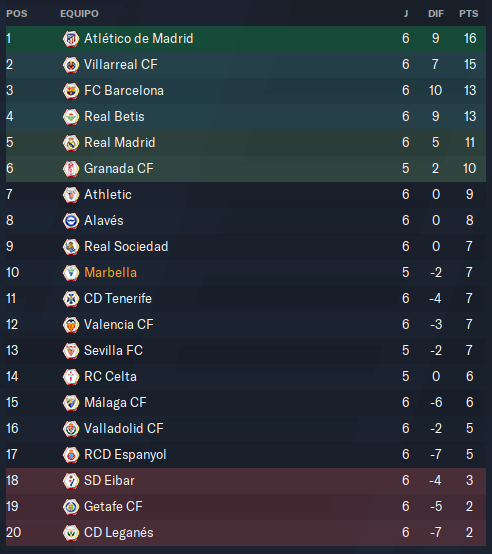Click the RCD Espanyol crest icon
The height and width of the screenshot is (554, 492).
(x=71, y=455)
